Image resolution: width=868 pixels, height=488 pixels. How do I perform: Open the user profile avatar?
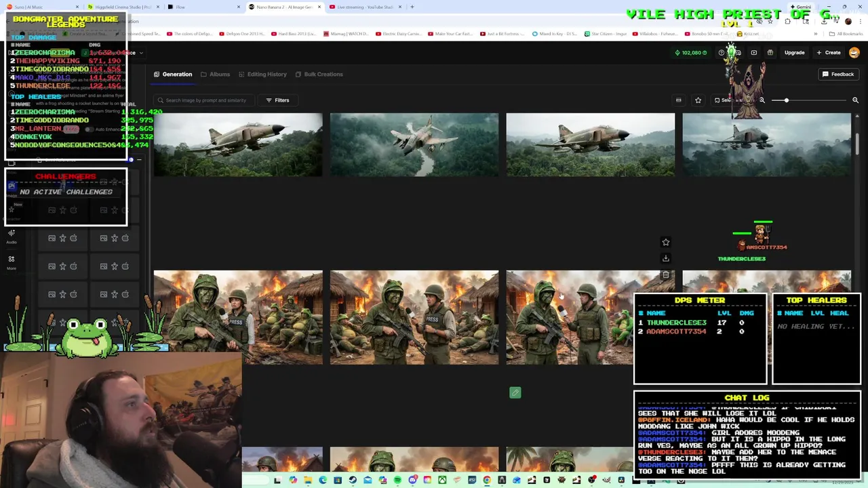tap(854, 52)
